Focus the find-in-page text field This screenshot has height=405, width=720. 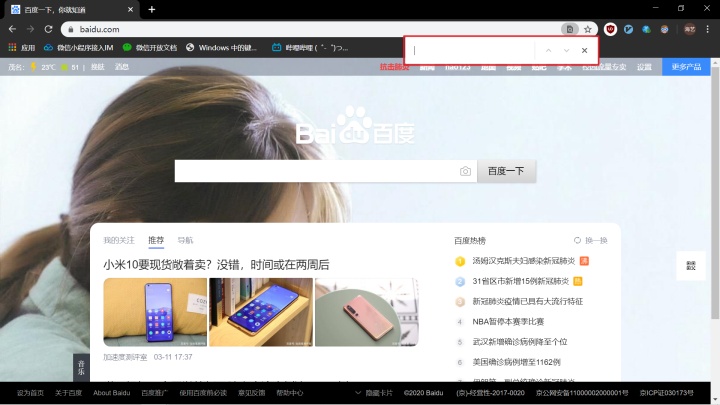[x=472, y=51]
